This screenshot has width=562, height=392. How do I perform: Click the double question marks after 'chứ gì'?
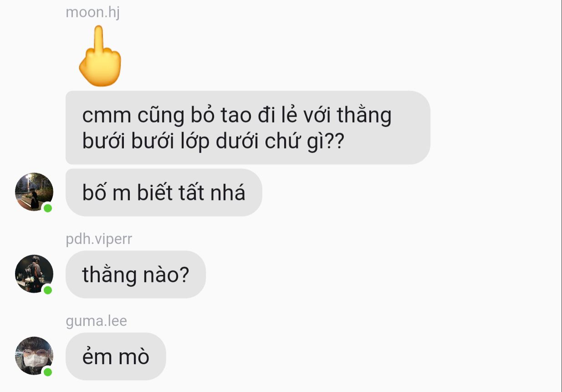(x=335, y=142)
